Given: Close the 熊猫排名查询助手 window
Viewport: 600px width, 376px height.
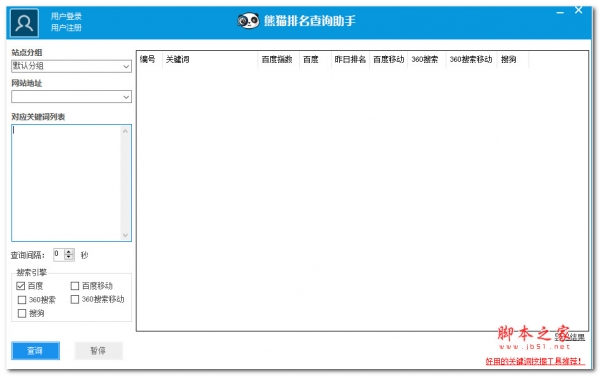Looking at the screenshot, I should click(x=579, y=10).
